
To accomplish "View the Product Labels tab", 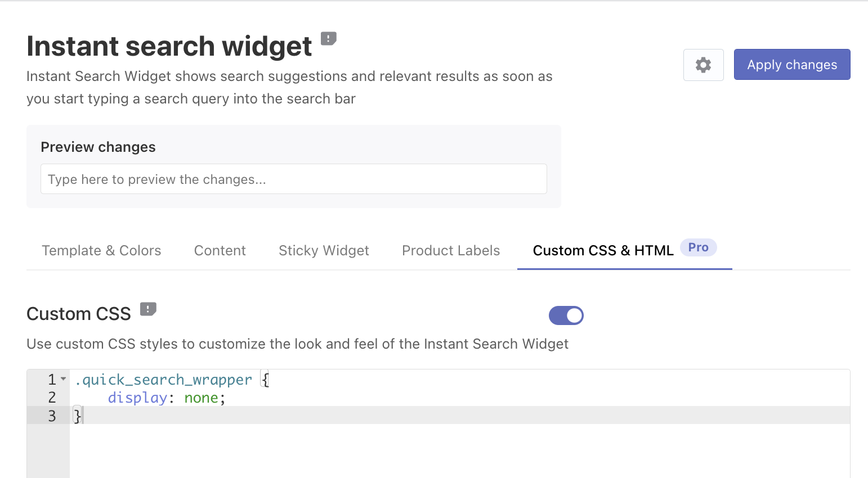I will point(450,250).
